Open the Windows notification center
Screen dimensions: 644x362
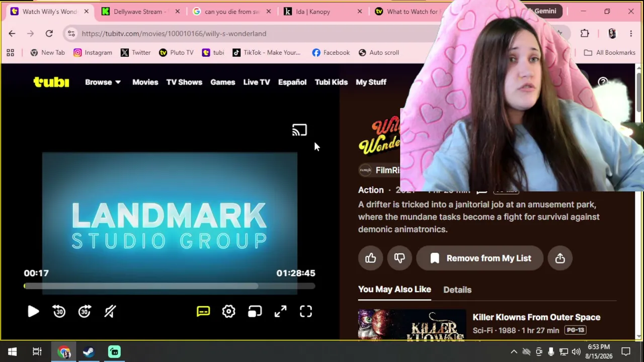point(626,352)
